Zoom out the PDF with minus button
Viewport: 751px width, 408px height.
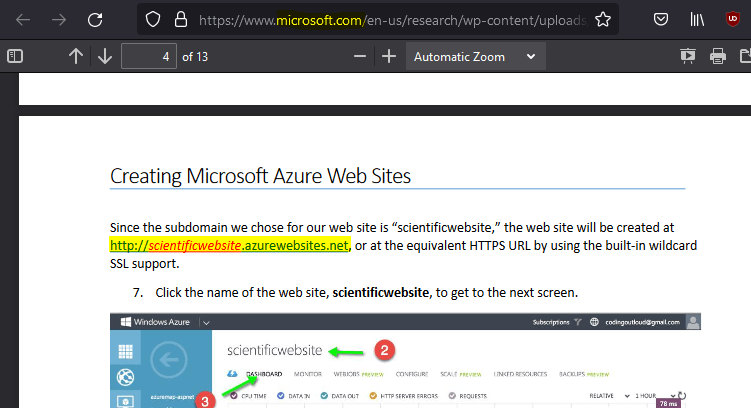[x=360, y=57]
